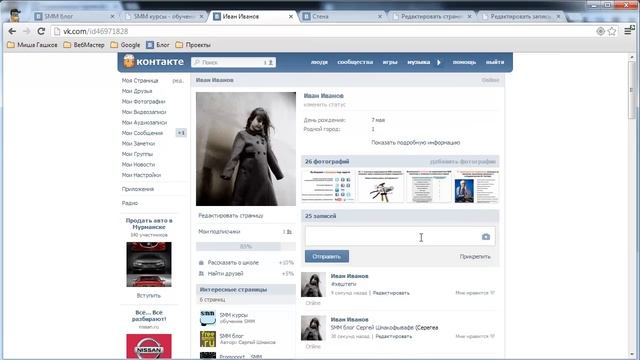
Task: Click добавить фотографии link
Action: 463,162
